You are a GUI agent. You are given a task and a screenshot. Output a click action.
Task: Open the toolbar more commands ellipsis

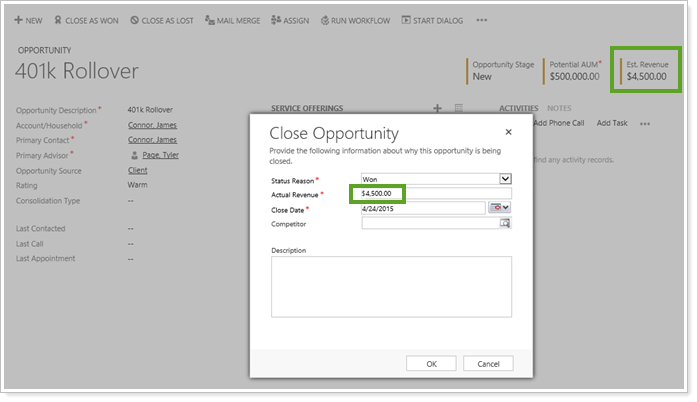pyautogui.click(x=482, y=20)
